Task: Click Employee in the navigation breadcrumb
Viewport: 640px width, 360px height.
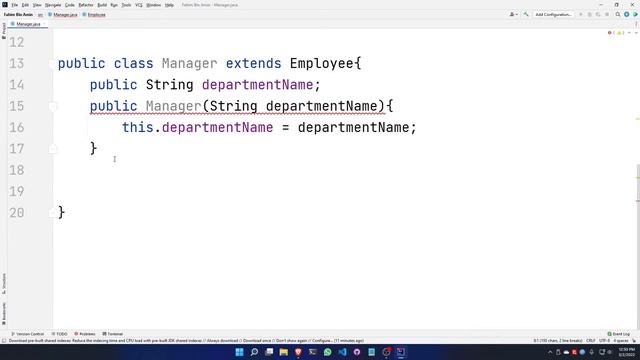Action: [x=94, y=15]
